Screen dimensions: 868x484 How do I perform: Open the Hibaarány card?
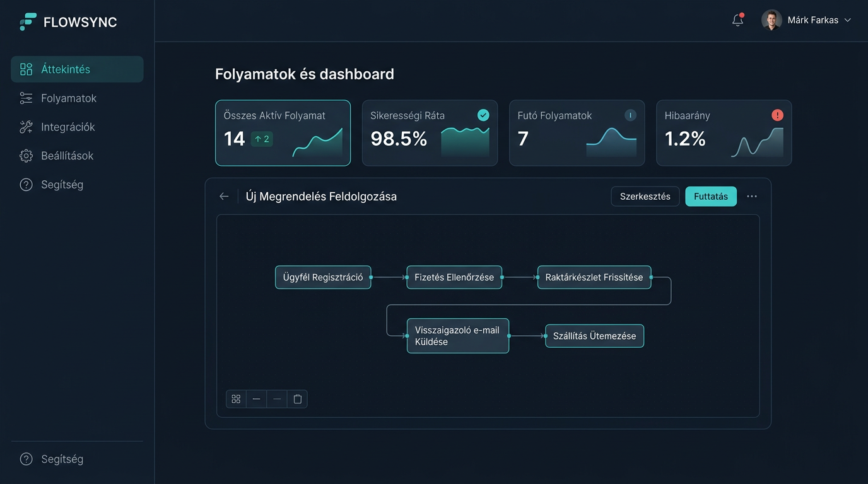click(724, 133)
